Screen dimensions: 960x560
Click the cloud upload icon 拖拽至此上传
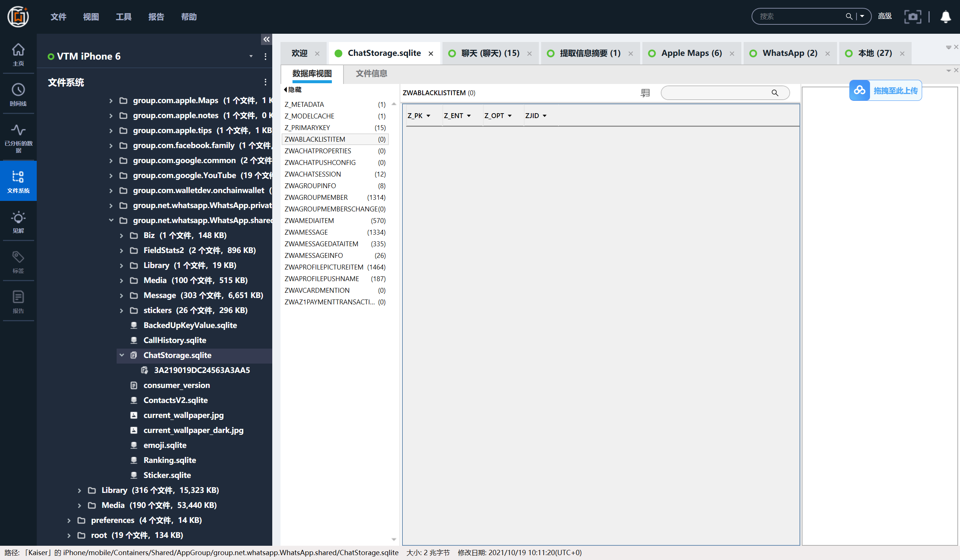(x=859, y=91)
